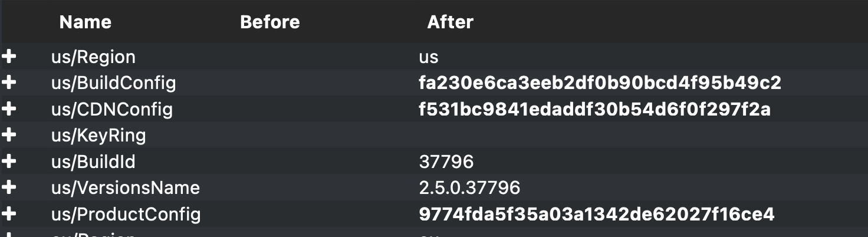The width and height of the screenshot is (868, 237).
Task: Sort by the Name column header
Action: click(86, 22)
